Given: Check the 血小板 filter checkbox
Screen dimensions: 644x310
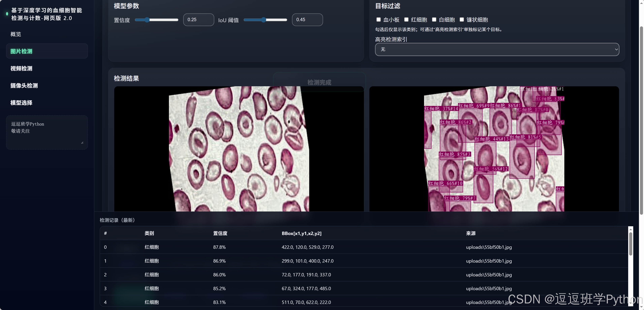Looking at the screenshot, I should coord(378,20).
